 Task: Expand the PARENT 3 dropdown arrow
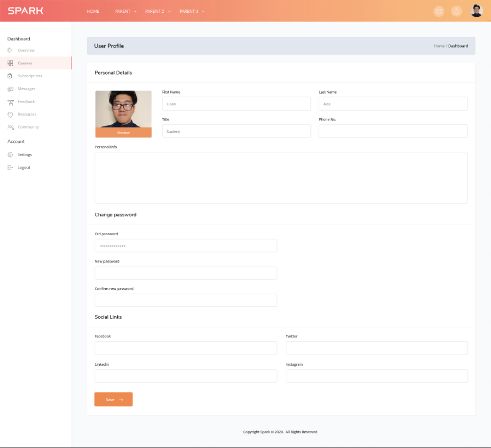point(203,11)
